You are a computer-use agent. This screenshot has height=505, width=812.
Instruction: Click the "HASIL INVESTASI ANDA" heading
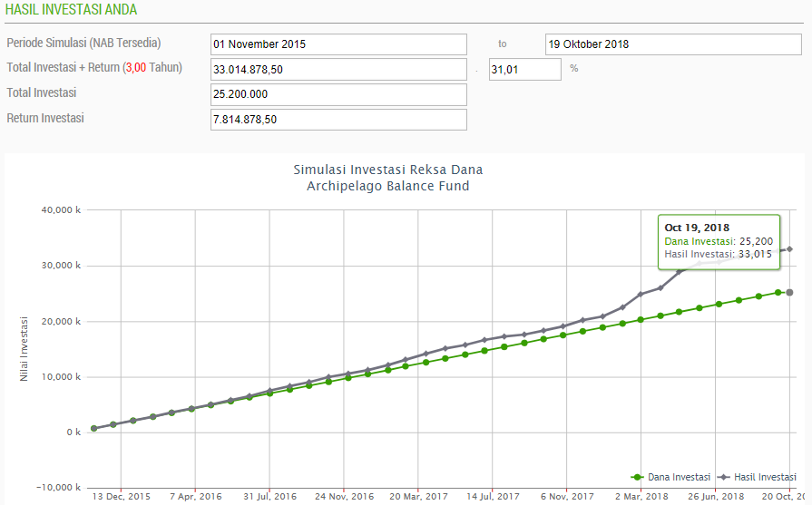point(72,10)
